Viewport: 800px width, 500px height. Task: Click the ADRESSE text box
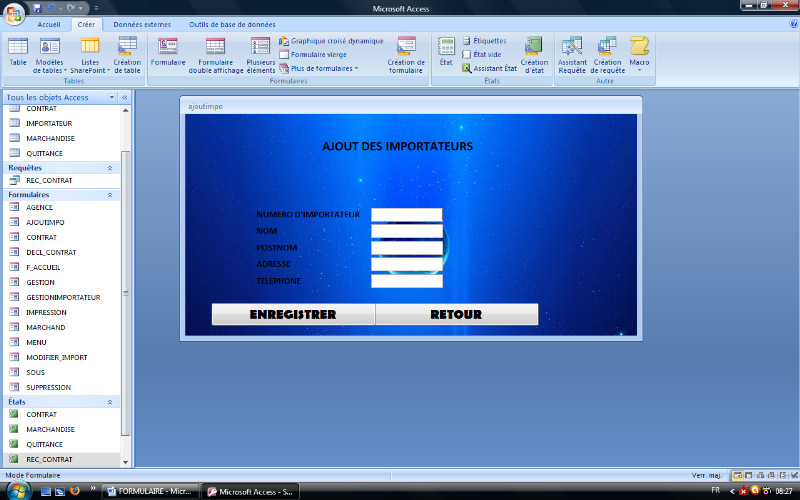pos(407,264)
